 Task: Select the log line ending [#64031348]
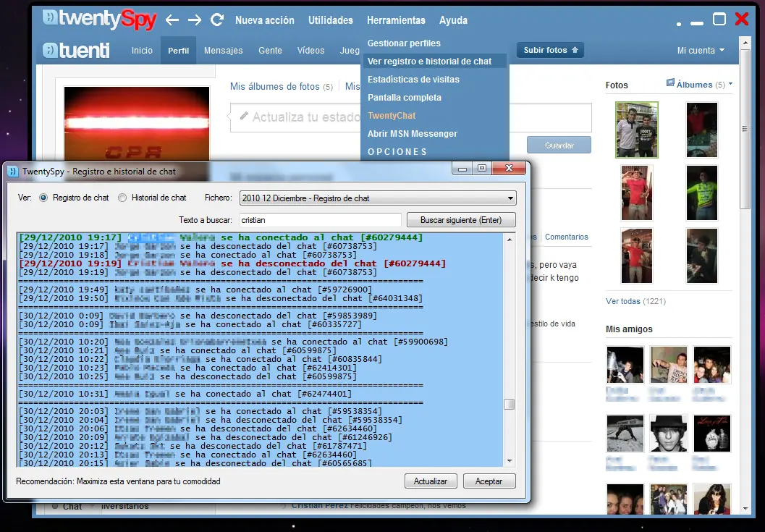point(221,298)
